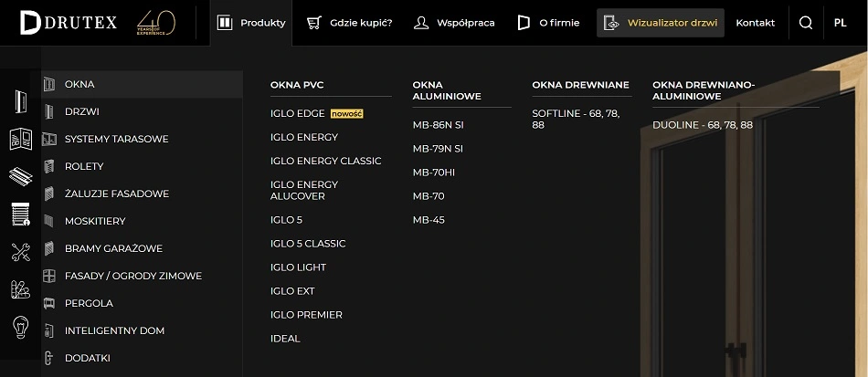Open the IGLO 5 link
The image size is (868, 377).
(286, 220)
